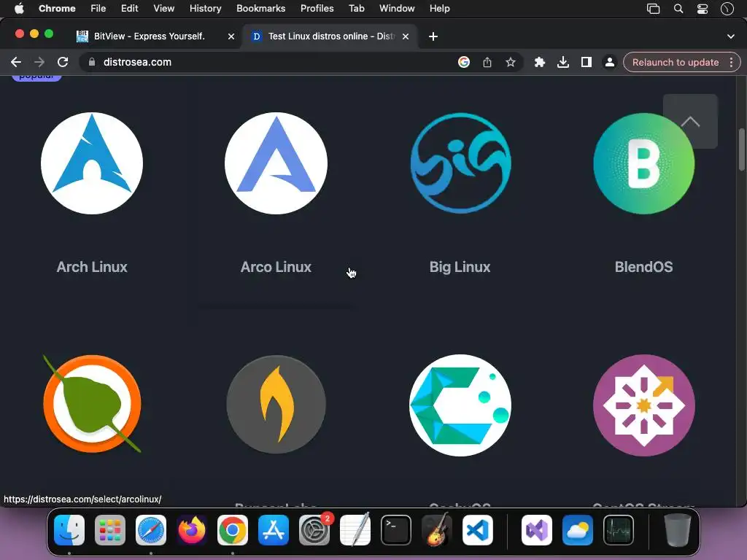Open the Google icon in address bar
Image resolution: width=747 pixels, height=560 pixels.
click(x=463, y=62)
